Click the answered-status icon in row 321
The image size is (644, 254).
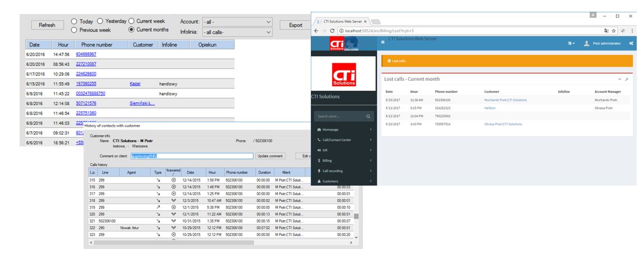173,221
